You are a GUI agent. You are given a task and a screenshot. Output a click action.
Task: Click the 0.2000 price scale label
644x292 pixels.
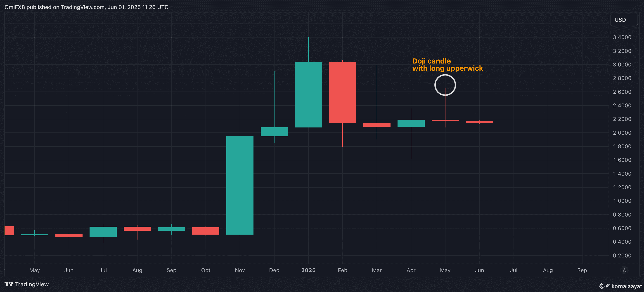(x=622, y=256)
